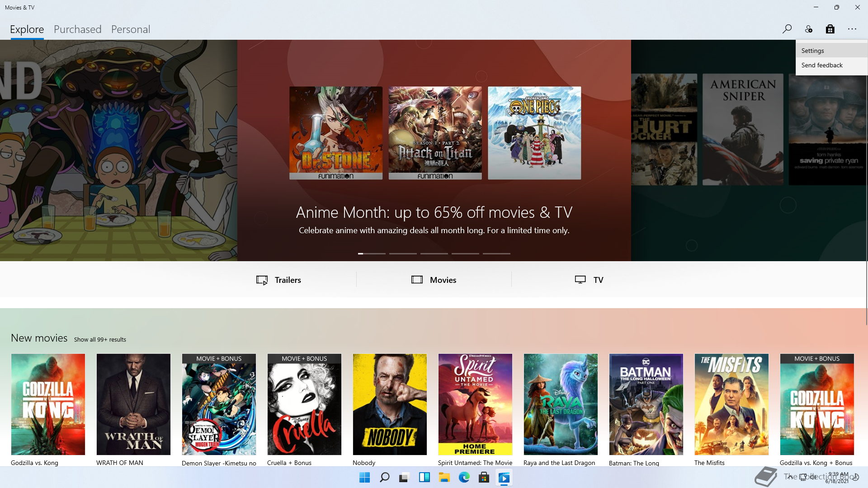
Task: Open Spirit Untamed movie poster
Action: pyautogui.click(x=475, y=404)
